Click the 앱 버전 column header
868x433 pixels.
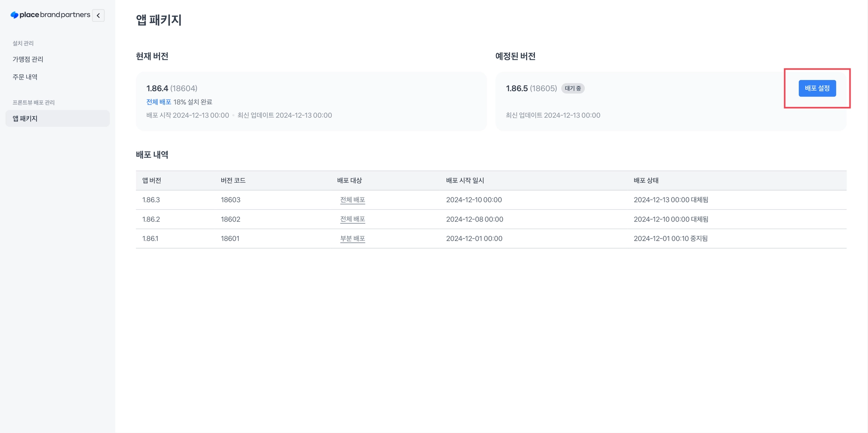[x=152, y=180]
